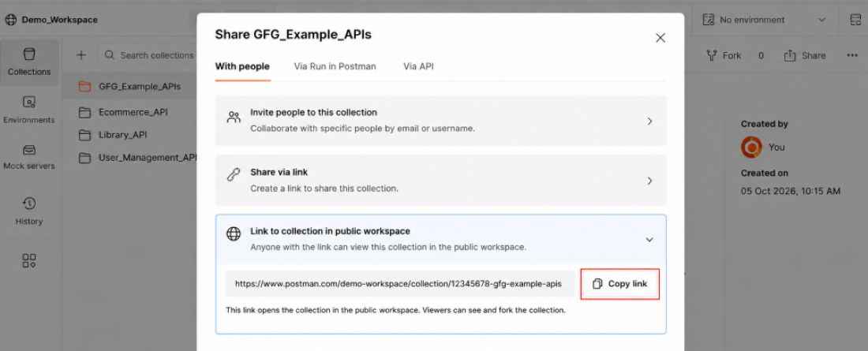
Task: Open the Environments sidebar panel
Action: click(28, 110)
